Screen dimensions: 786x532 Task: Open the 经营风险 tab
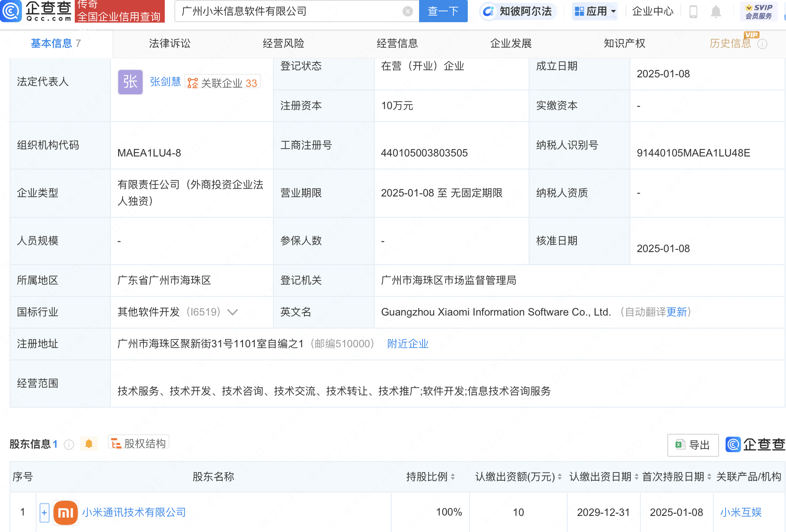[283, 43]
